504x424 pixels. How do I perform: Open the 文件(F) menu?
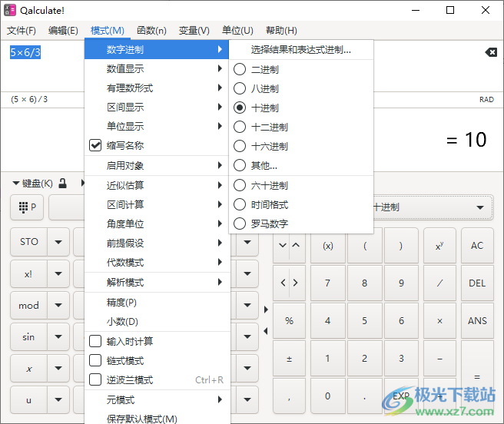22,31
